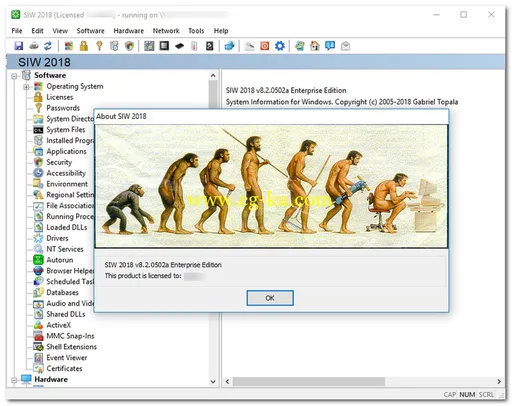Click the house toolbar icon
Screen dimensions: 512x406
315,46
